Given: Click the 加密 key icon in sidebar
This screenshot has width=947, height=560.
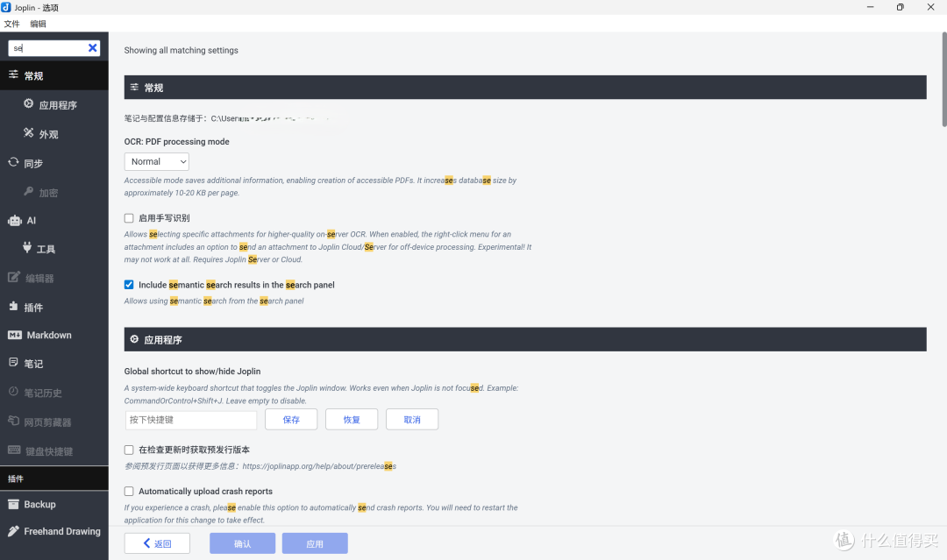Looking at the screenshot, I should 28,191.
